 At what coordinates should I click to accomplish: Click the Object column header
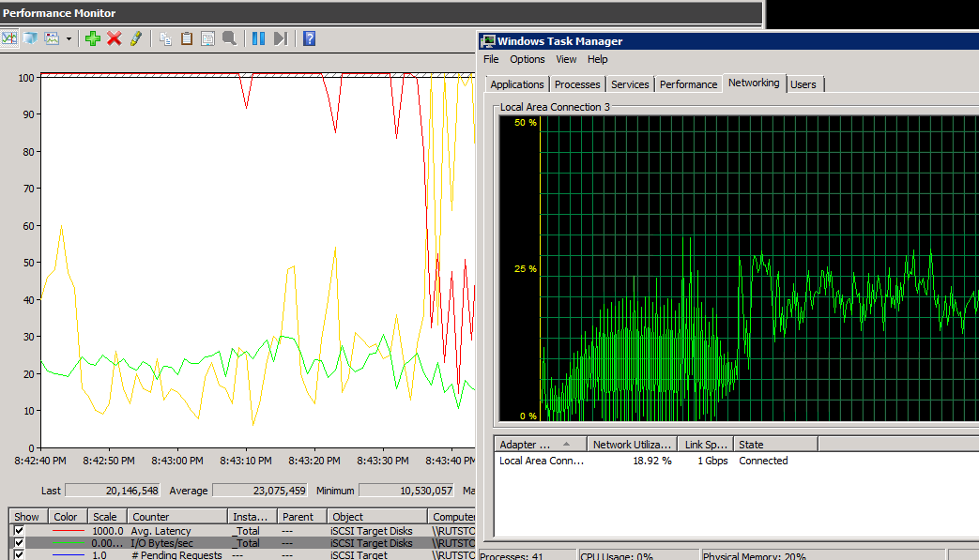pos(377,517)
